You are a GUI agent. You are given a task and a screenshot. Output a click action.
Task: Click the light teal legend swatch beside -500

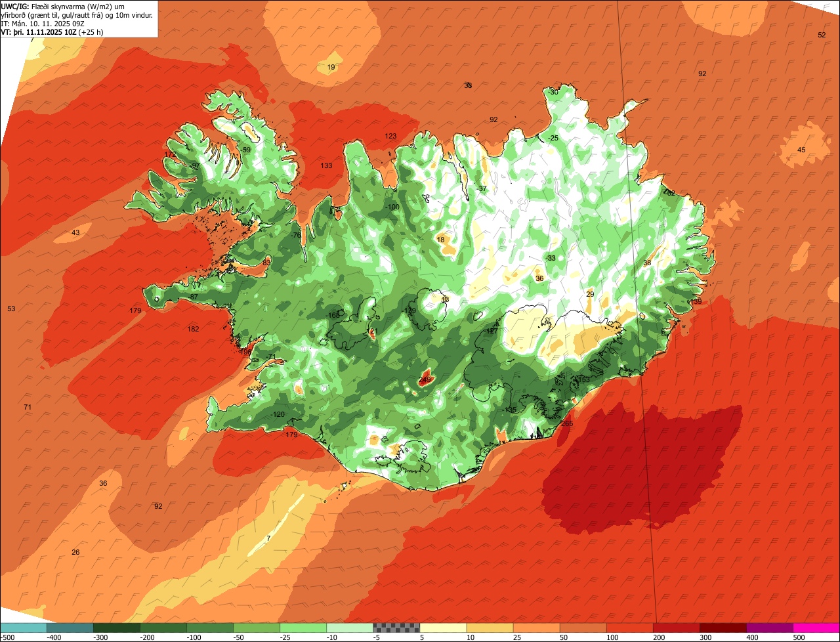click(24, 628)
